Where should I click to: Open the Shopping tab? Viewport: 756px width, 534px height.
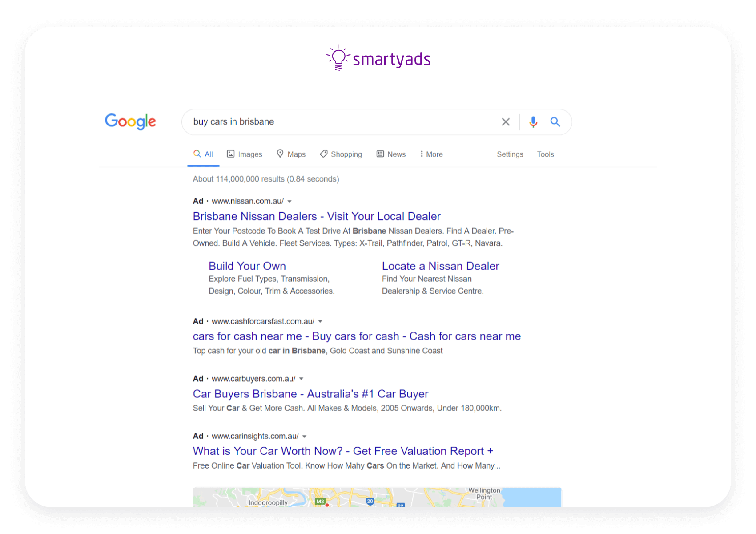[341, 154]
